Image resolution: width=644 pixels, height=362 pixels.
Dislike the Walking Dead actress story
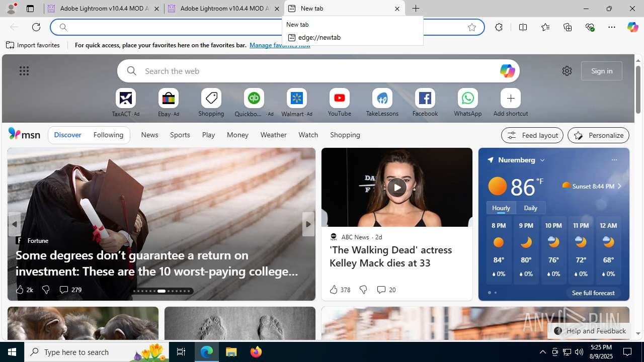363,290
